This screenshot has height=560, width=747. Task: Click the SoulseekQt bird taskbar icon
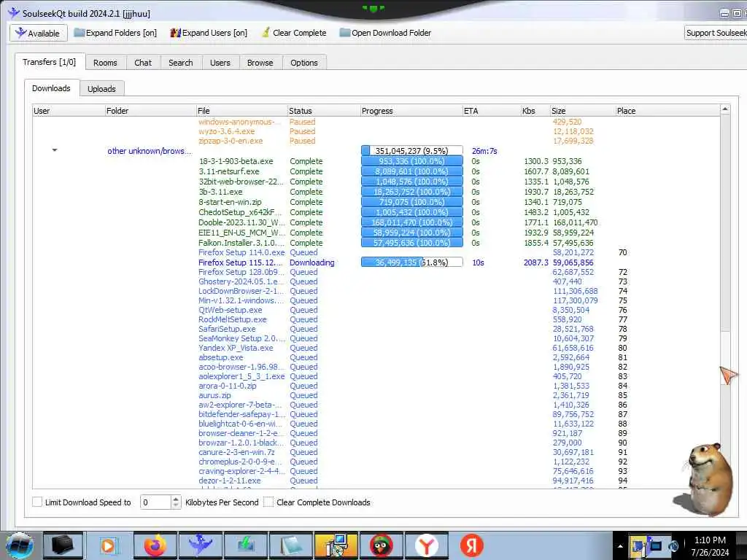tap(201, 545)
